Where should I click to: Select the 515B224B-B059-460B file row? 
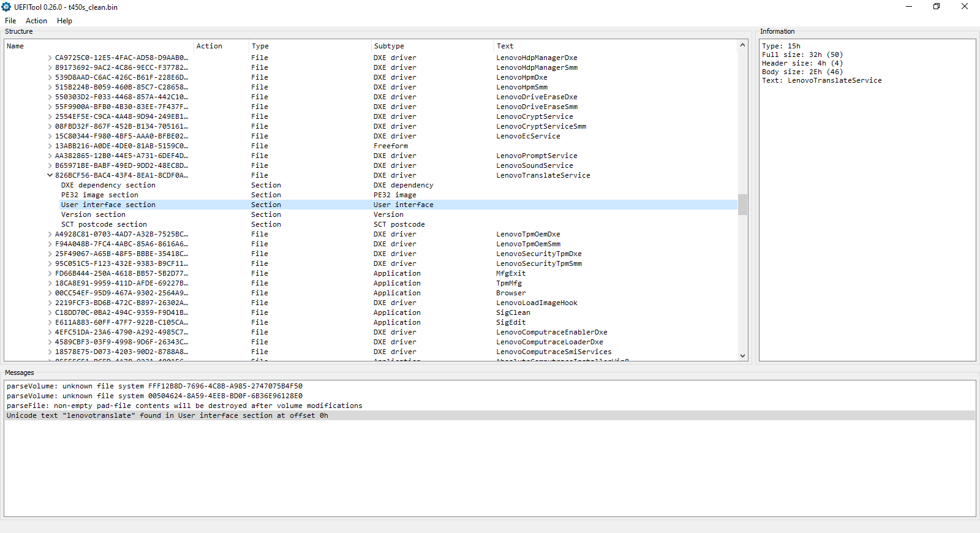pyautogui.click(x=371, y=87)
